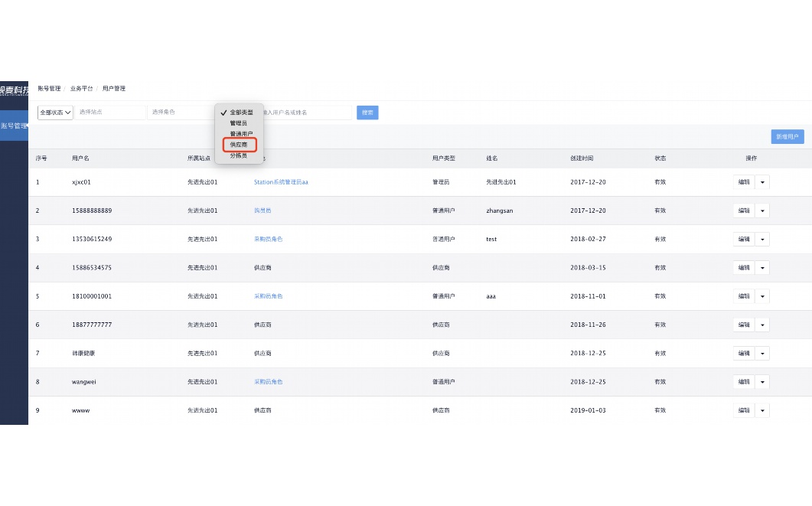Click the 新增用户 add user button
Viewport: 812px width, 506px height.
coord(787,137)
